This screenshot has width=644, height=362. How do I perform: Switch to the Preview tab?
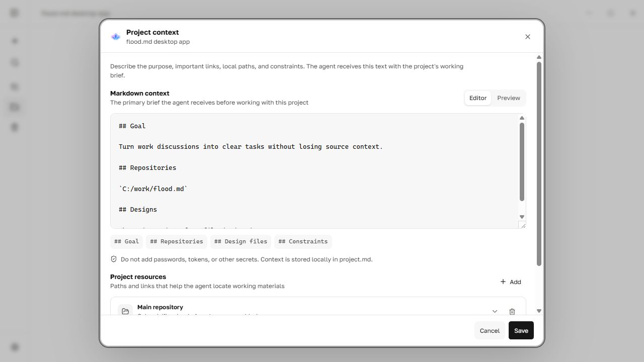pyautogui.click(x=508, y=98)
